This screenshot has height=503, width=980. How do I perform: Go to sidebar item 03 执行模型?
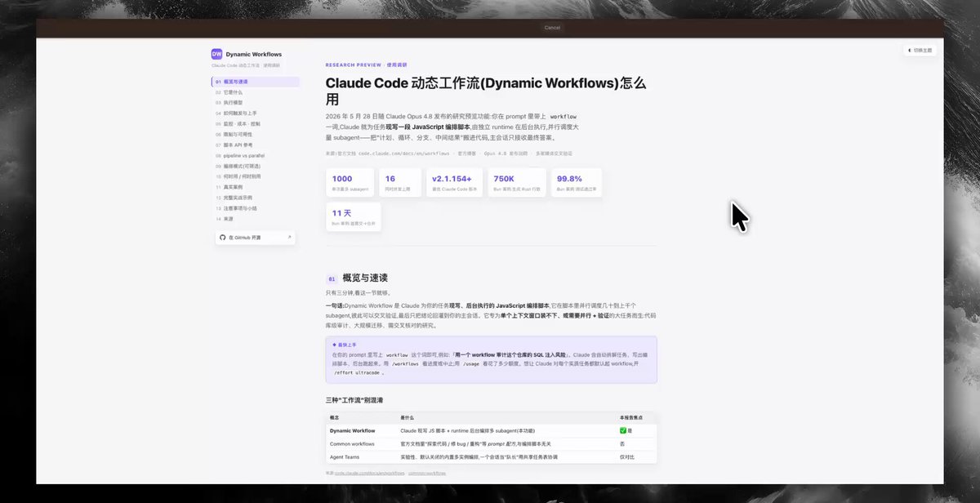[256, 103]
